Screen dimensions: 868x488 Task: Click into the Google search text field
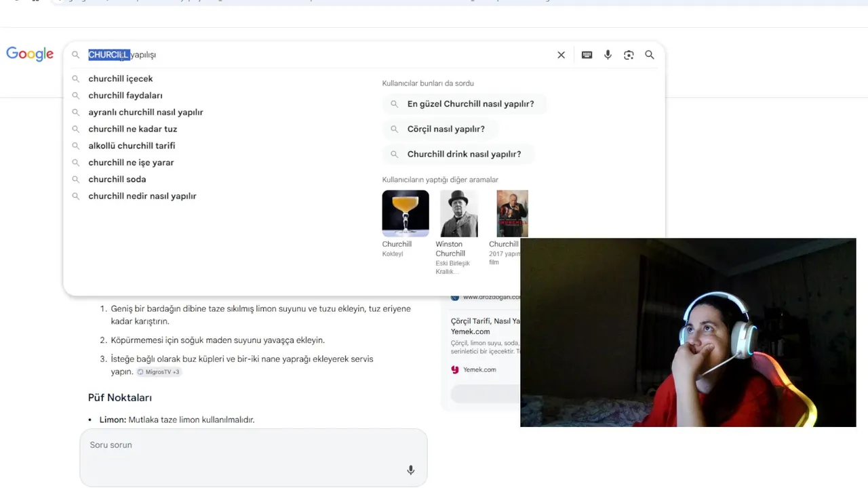click(x=319, y=55)
